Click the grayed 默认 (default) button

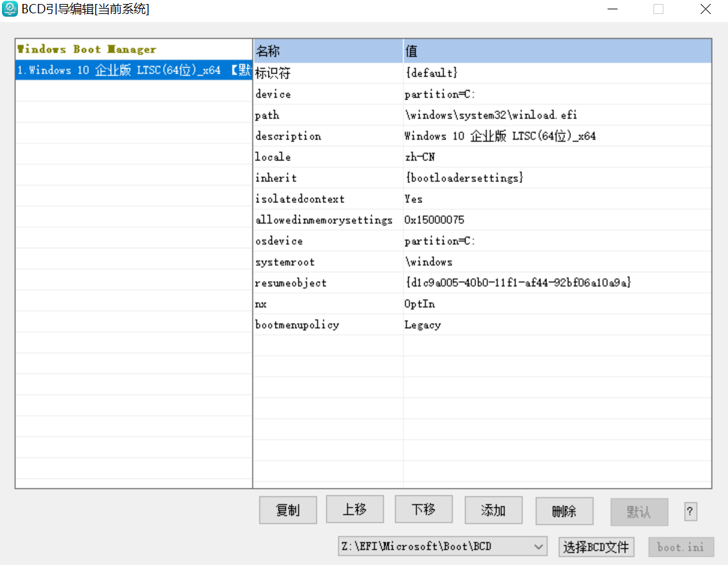click(x=639, y=512)
